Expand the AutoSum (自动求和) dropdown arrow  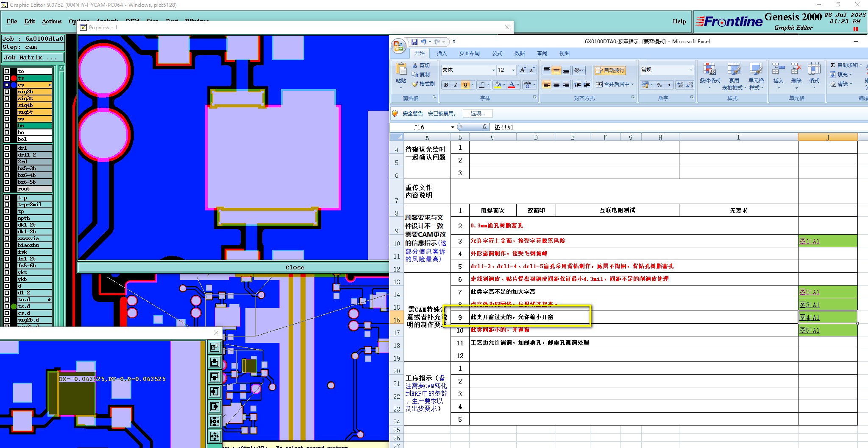[861, 65]
